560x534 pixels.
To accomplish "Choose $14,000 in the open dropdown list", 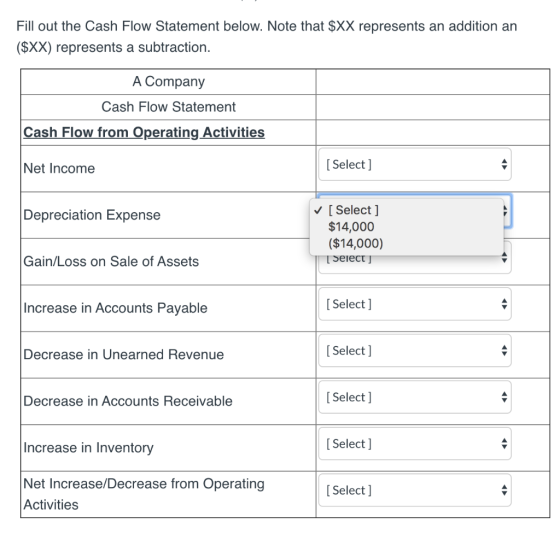I will [x=406, y=226].
